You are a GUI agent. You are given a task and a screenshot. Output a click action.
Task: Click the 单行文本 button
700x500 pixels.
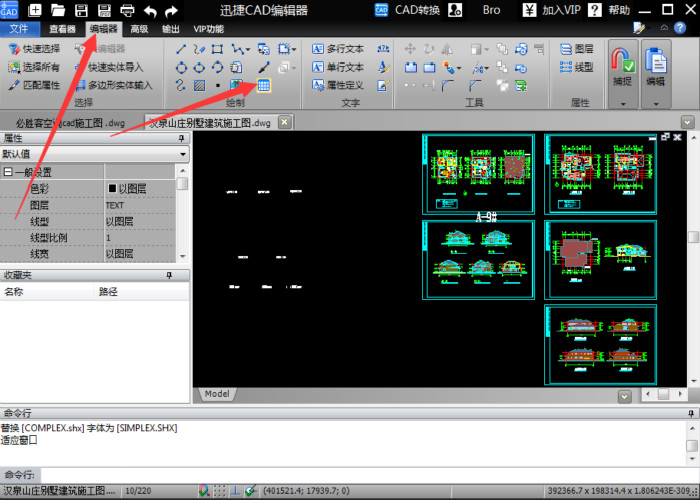click(338, 67)
